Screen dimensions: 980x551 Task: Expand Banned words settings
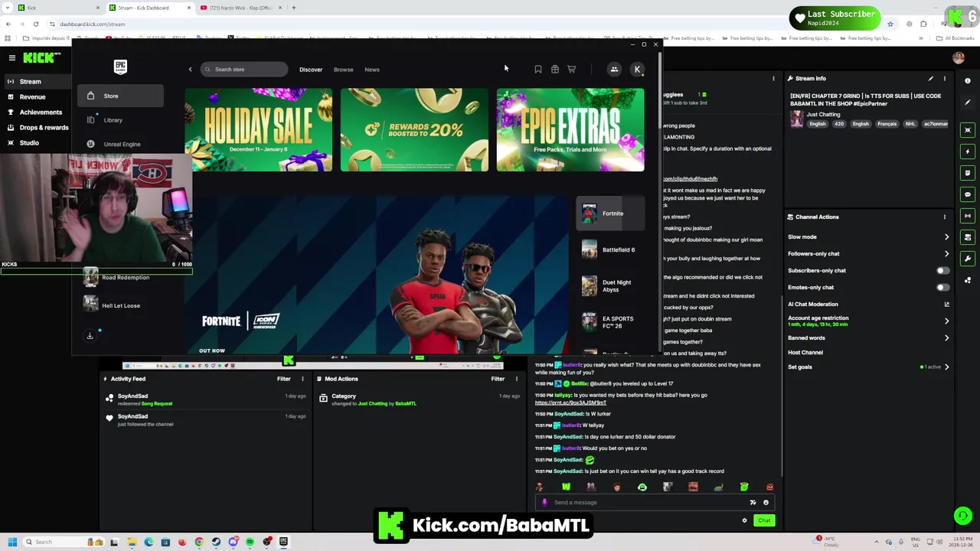pos(946,337)
